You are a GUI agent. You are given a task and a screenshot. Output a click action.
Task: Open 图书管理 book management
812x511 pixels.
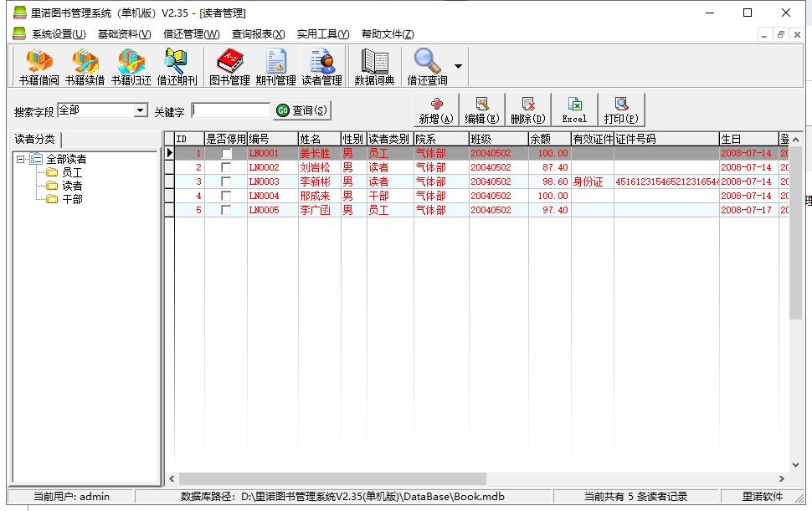229,67
